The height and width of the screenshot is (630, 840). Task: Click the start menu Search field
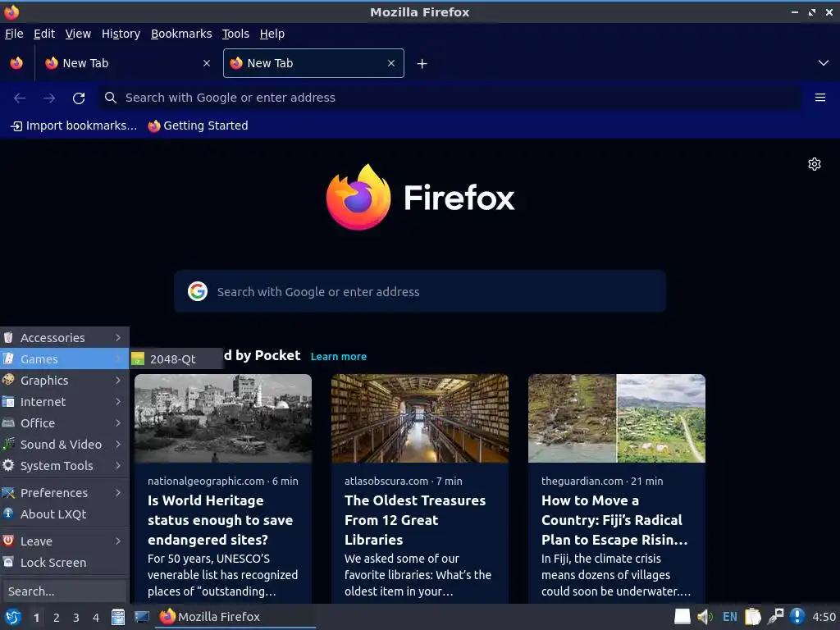point(64,591)
